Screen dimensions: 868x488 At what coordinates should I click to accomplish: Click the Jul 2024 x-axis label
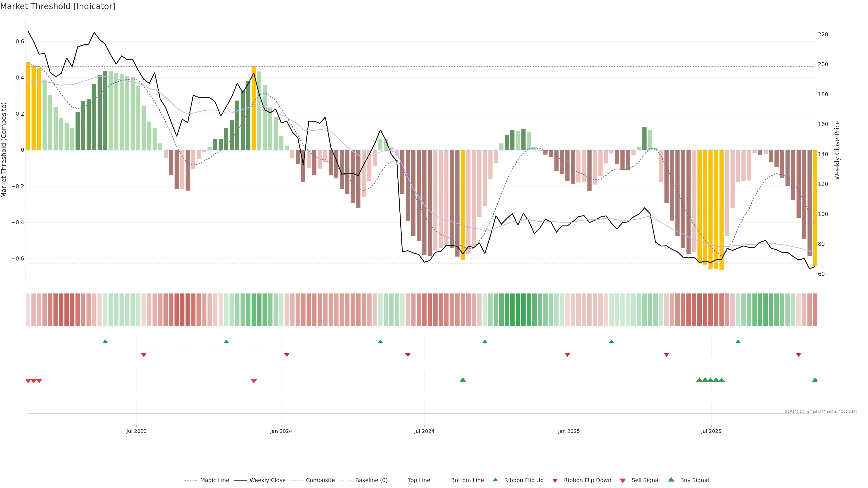(x=424, y=431)
